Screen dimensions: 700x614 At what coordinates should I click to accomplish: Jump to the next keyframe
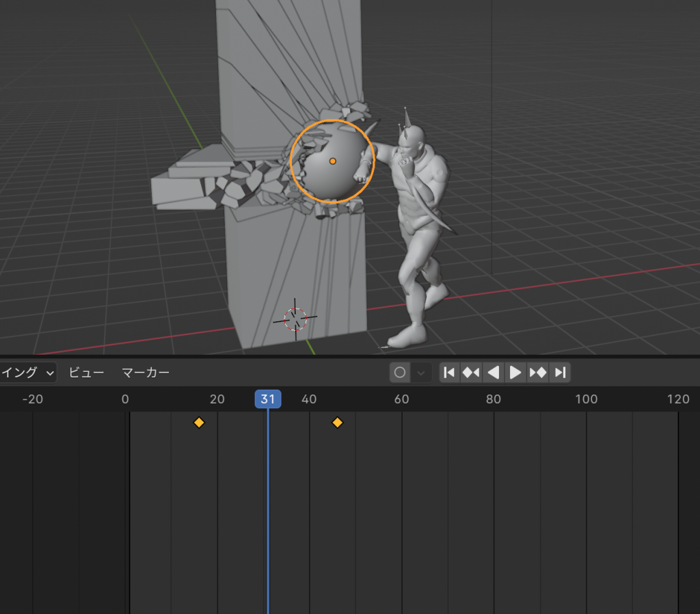pos(538,373)
